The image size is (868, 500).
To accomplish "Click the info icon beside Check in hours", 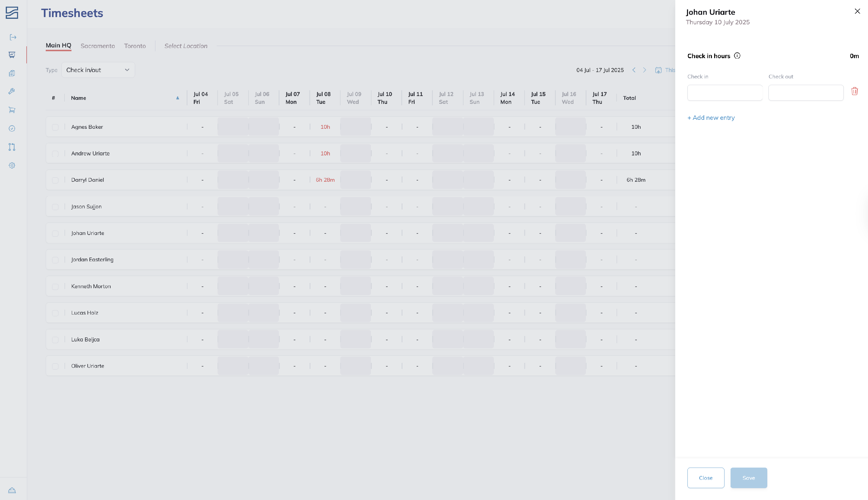I will click(x=737, y=56).
